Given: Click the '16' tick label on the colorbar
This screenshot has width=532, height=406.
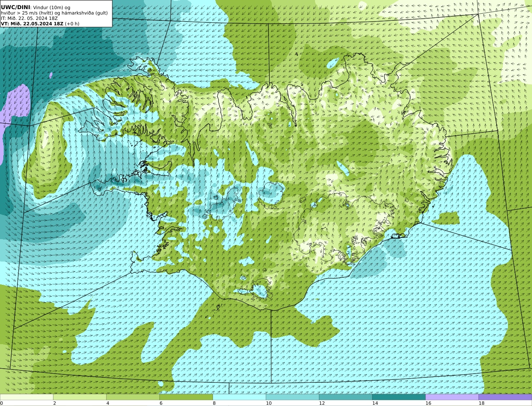Looking at the screenshot, I should (x=428, y=403).
